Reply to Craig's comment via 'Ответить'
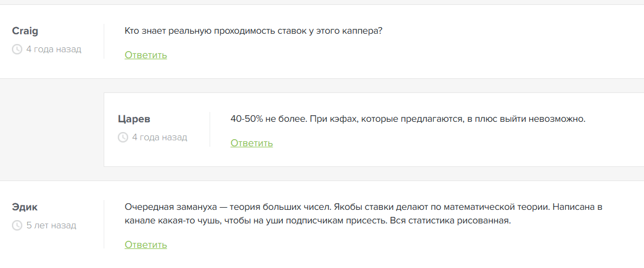Viewport: 644px width, 268px height. pyautogui.click(x=146, y=55)
